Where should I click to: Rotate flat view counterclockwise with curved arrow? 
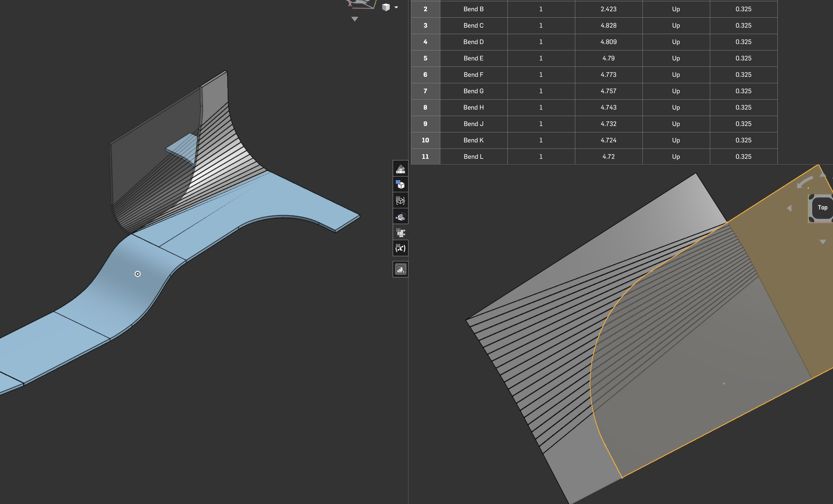click(804, 182)
